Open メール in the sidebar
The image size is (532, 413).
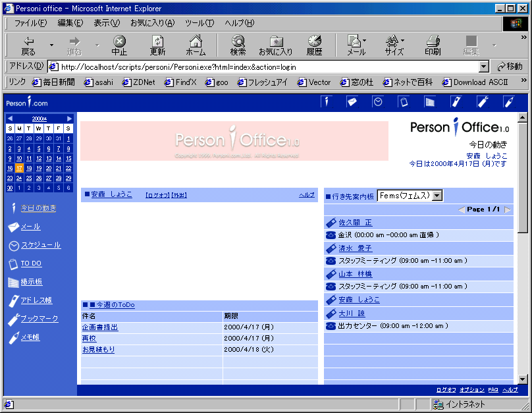(30, 227)
